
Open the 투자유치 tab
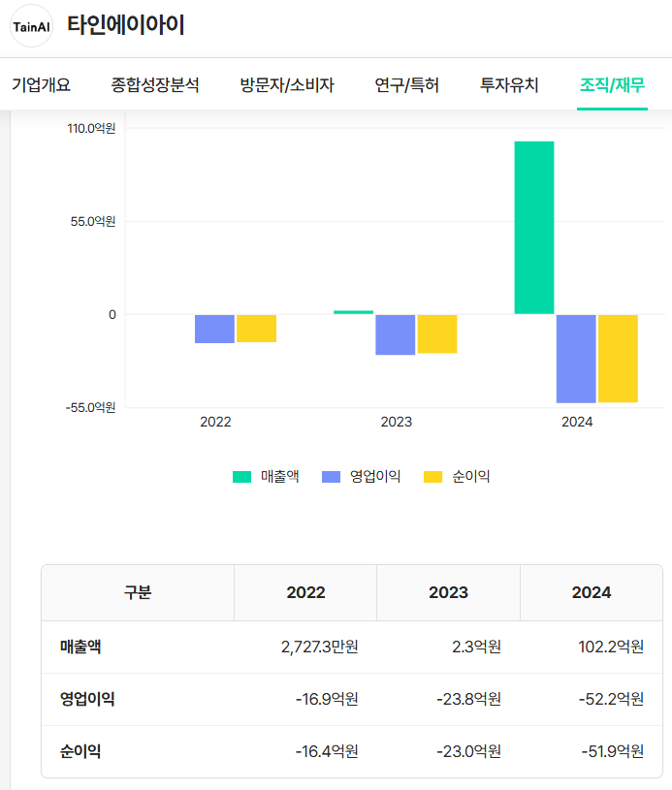tap(509, 85)
